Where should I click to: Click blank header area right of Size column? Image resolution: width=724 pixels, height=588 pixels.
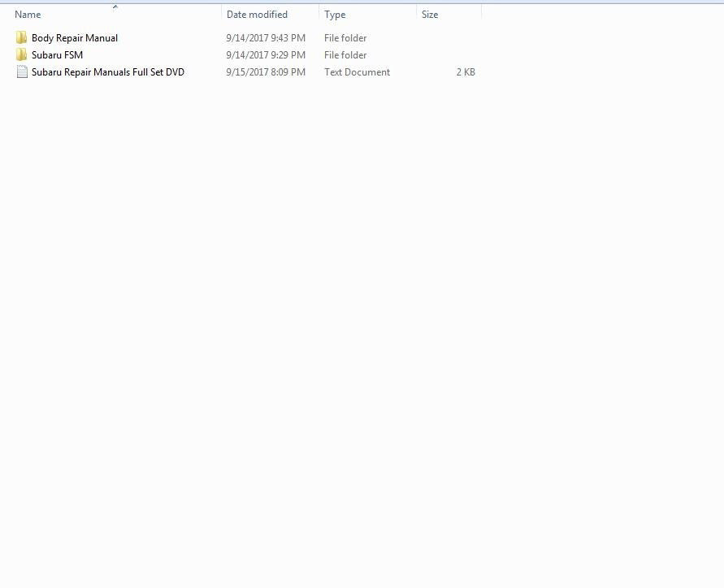(x=601, y=15)
